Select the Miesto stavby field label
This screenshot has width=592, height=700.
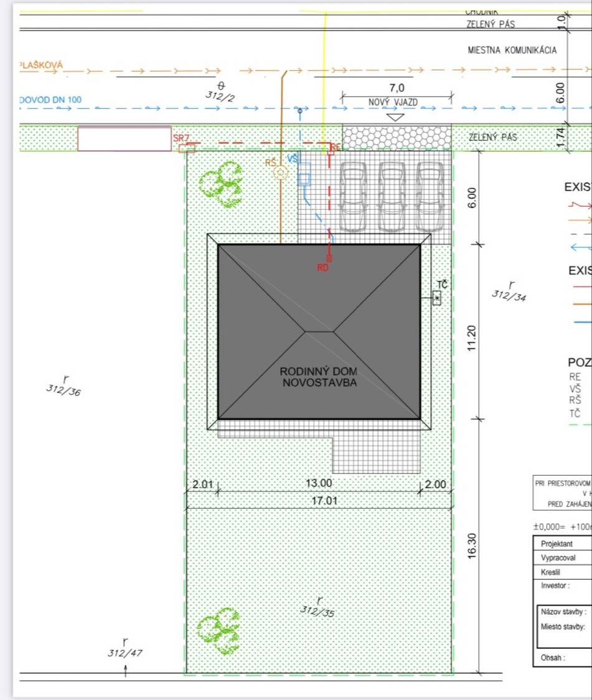(563, 627)
